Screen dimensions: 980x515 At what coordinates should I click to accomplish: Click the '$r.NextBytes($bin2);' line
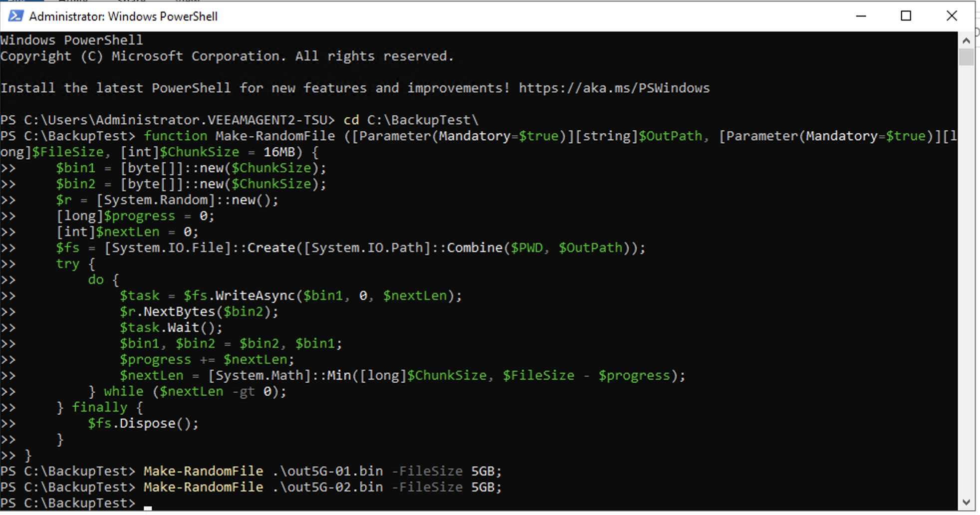click(x=199, y=311)
